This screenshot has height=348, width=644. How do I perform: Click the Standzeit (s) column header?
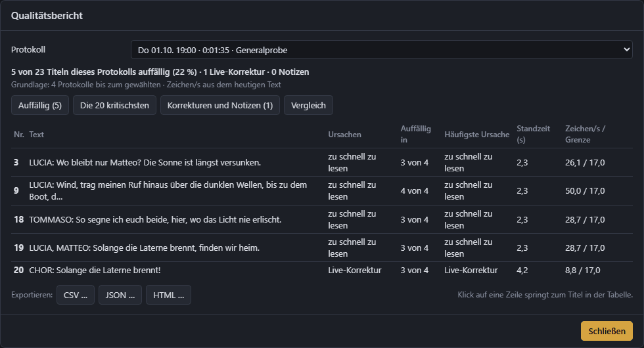coord(533,134)
